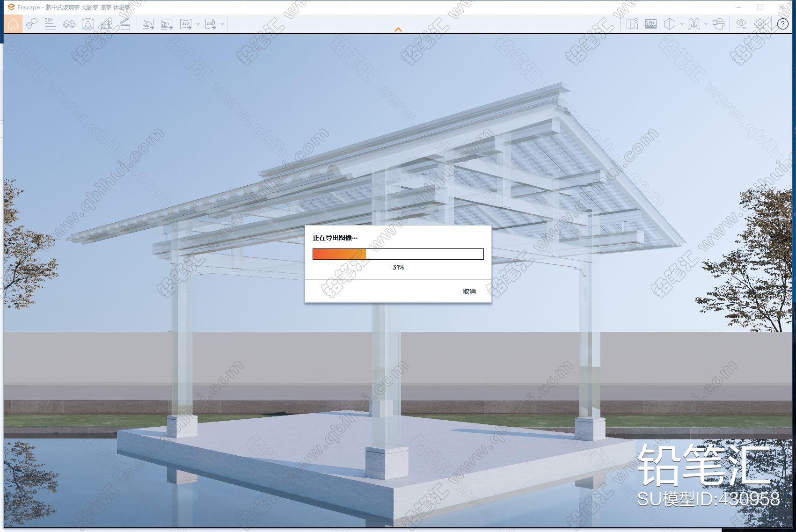796x532 pixels.
Task: Click the 31% progress text
Action: (398, 267)
